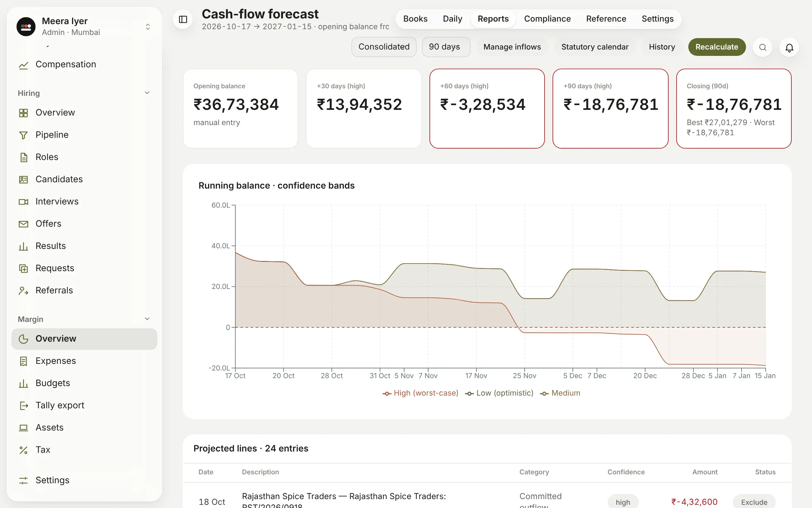This screenshot has width=812, height=508.
Task: Open the top Settings tab
Action: pyautogui.click(x=657, y=19)
